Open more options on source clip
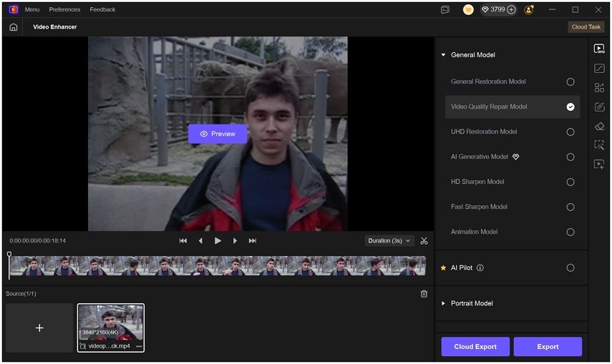Viewport: 612px width, 364px height. click(x=139, y=346)
